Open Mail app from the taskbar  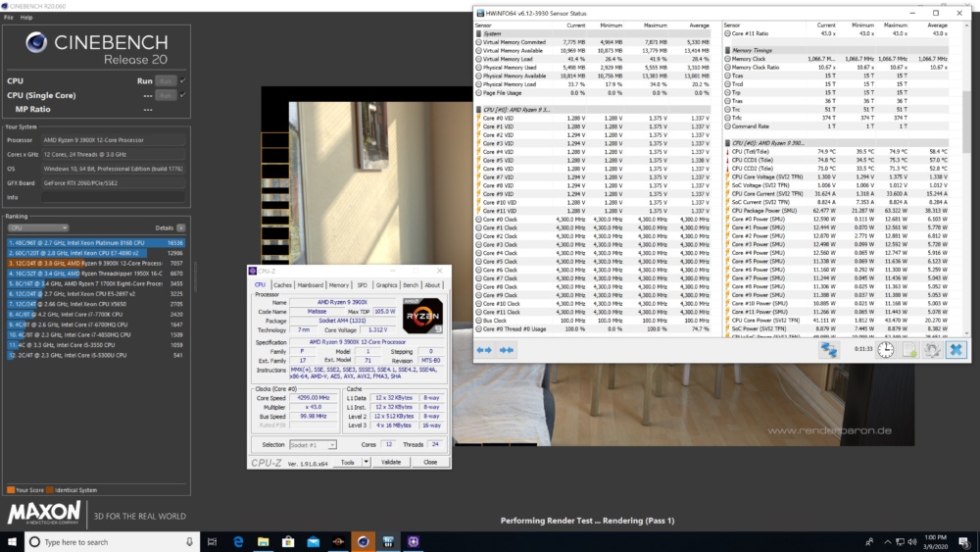pos(314,542)
